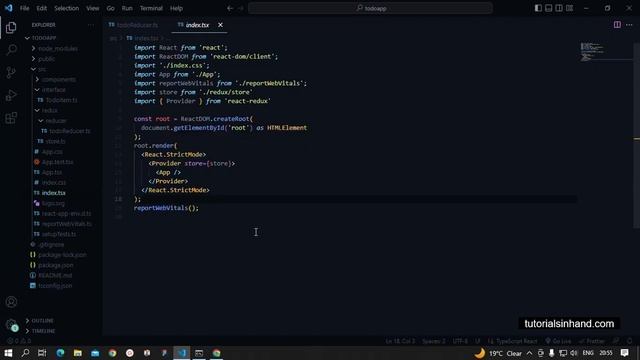Open the Selection menu
The image size is (640, 360).
(x=66, y=8)
